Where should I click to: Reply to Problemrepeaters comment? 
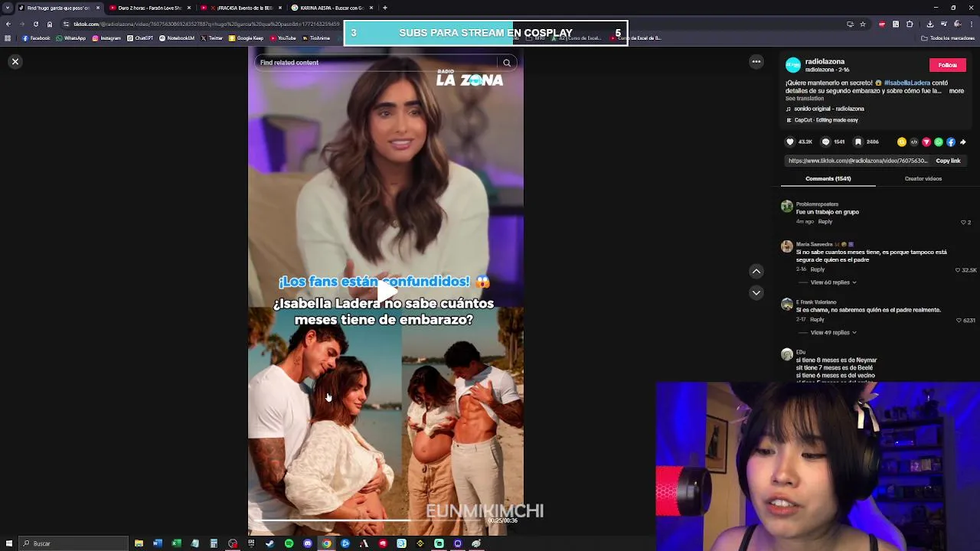pos(825,222)
